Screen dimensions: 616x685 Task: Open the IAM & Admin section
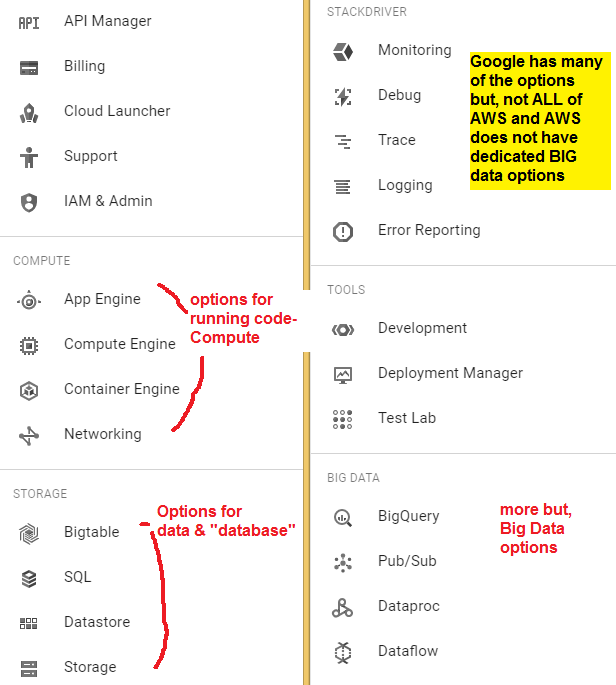pos(108,201)
